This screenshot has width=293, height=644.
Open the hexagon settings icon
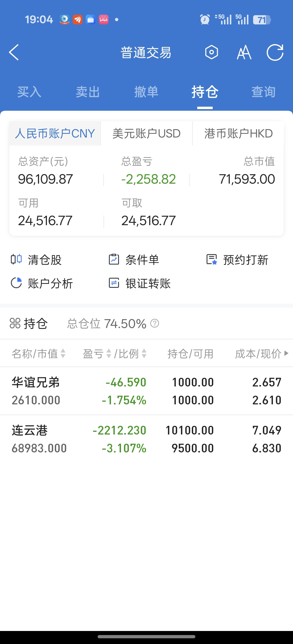click(x=212, y=52)
